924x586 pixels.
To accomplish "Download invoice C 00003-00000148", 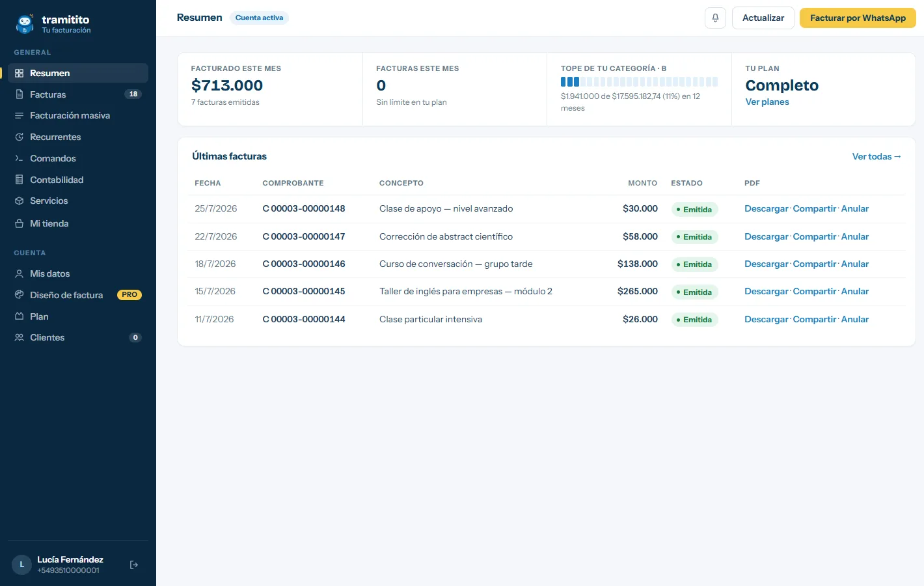I will coord(767,208).
